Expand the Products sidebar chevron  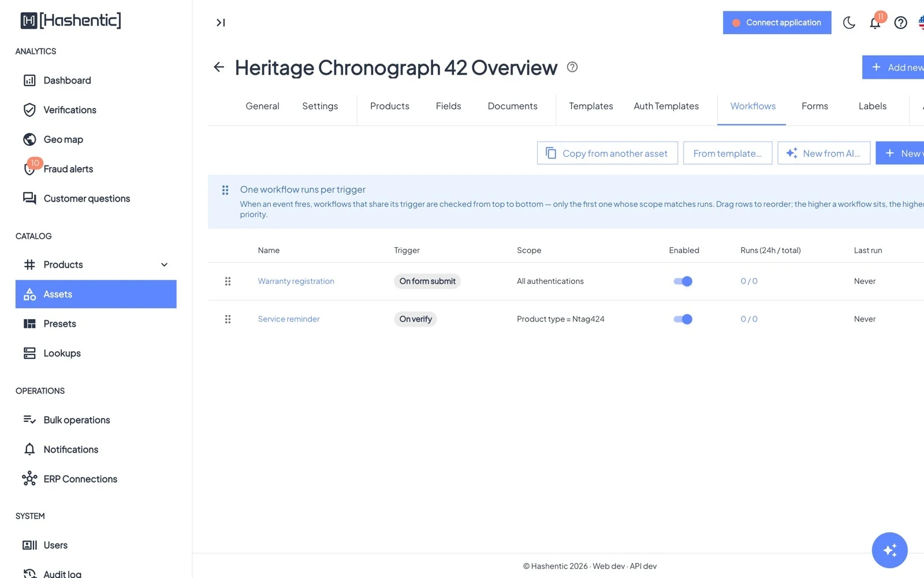pyautogui.click(x=164, y=265)
